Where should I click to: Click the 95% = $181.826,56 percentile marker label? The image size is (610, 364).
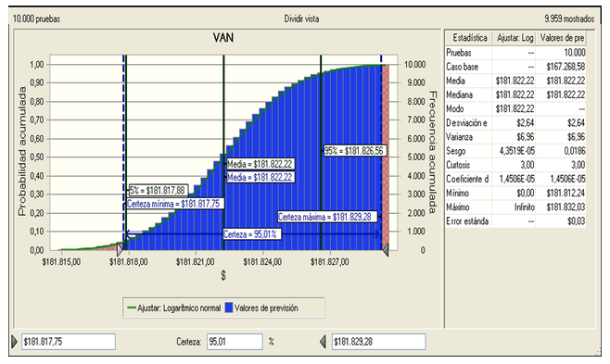[355, 151]
